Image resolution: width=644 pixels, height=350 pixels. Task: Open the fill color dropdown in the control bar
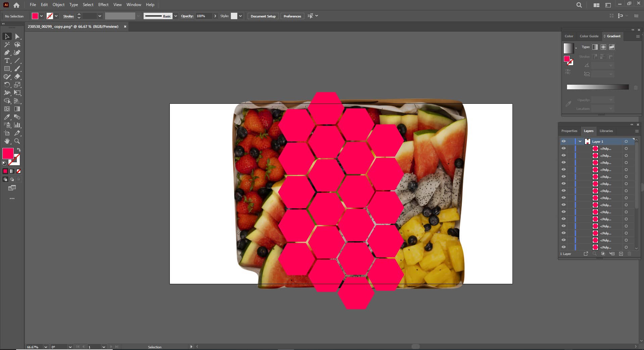coord(41,16)
